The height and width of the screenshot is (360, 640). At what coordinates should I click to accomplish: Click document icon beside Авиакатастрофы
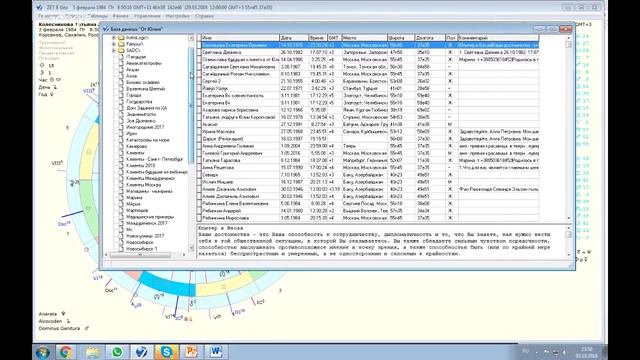click(121, 63)
